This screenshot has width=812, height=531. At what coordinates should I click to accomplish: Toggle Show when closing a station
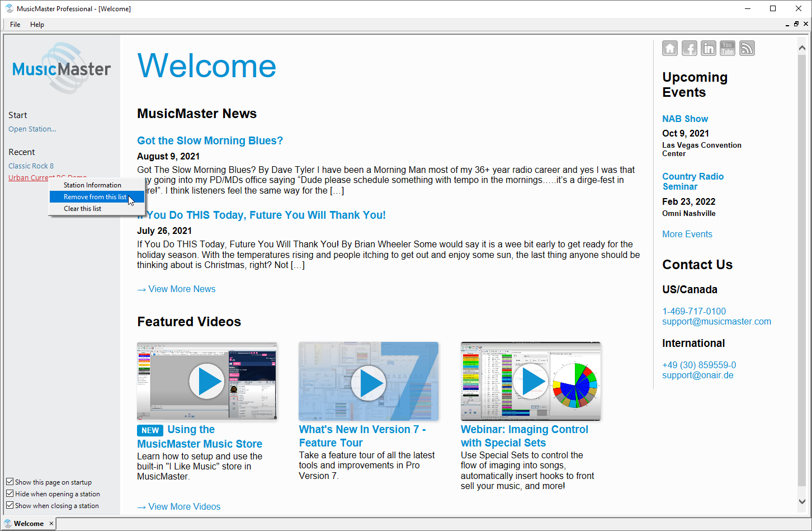coord(10,505)
